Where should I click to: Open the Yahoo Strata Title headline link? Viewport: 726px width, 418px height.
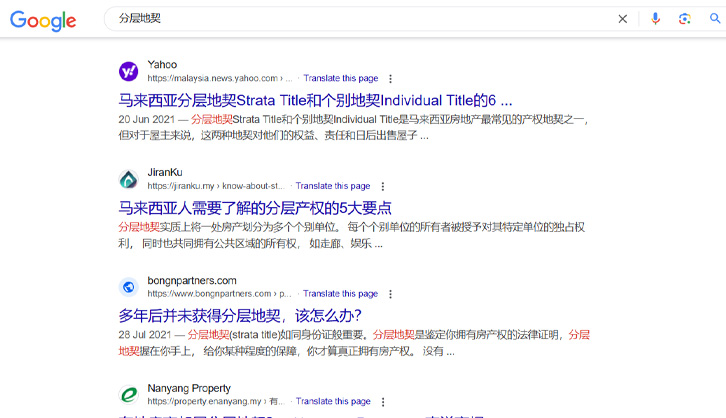coord(315,100)
